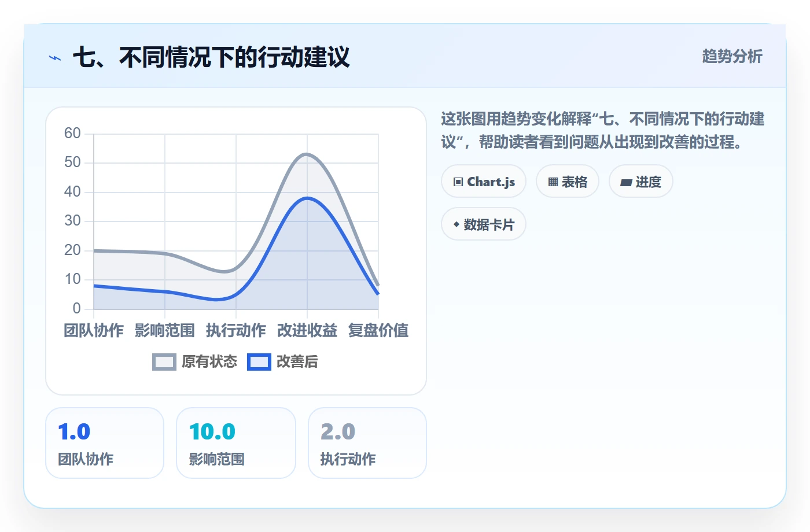Image resolution: width=810 pixels, height=532 pixels.
Task: Click the 趋势分析 label in the header
Action: point(732,56)
